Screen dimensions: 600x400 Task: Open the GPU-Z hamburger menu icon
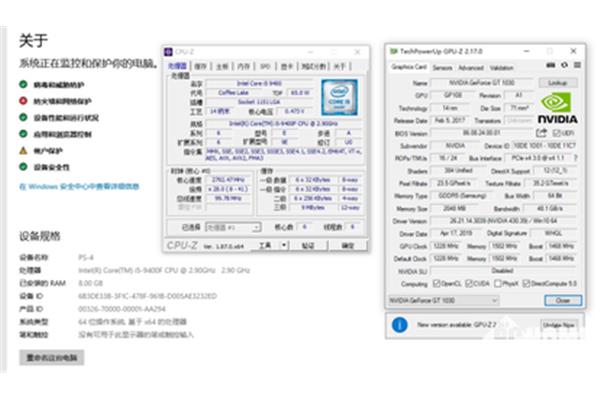coord(577,65)
